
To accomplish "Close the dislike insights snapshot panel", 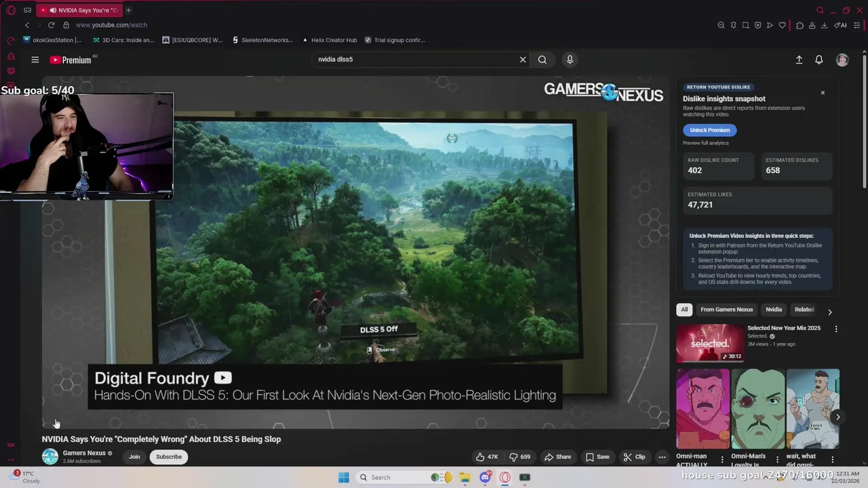I will (x=823, y=92).
